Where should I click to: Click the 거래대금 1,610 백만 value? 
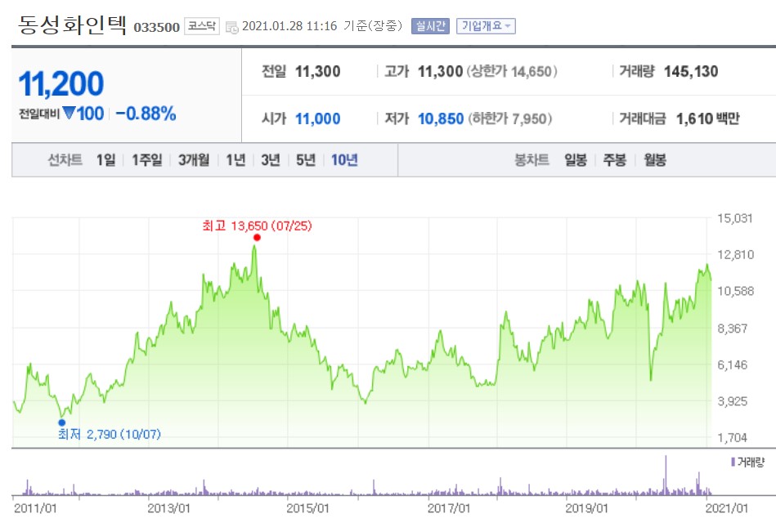[x=707, y=118]
